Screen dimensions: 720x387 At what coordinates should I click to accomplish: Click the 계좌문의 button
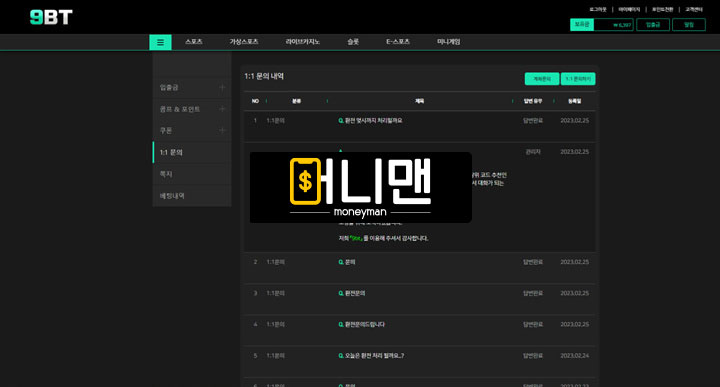(x=542, y=79)
